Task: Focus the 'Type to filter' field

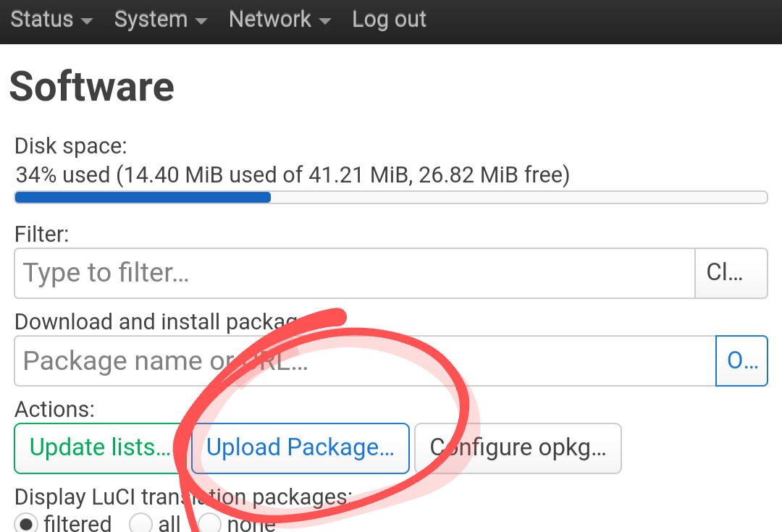Action: pyautogui.click(x=355, y=273)
